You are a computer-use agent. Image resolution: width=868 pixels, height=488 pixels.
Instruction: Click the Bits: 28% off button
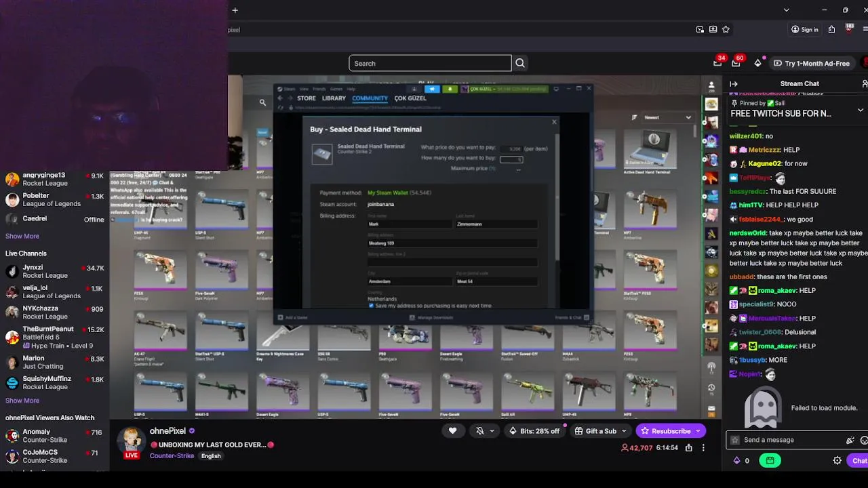pos(534,431)
